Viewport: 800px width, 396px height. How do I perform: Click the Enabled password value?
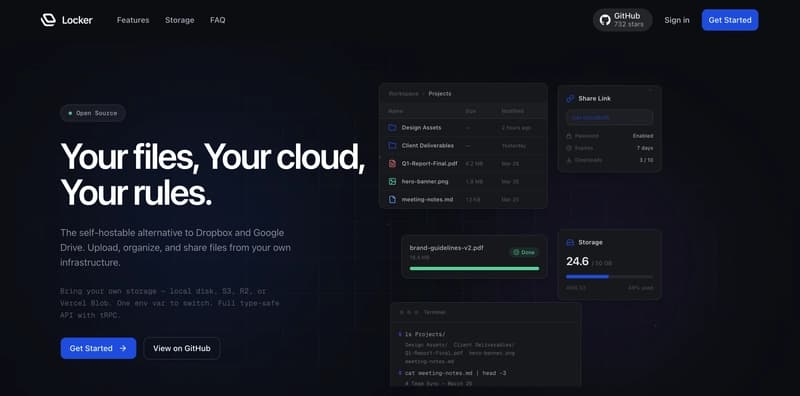point(643,136)
